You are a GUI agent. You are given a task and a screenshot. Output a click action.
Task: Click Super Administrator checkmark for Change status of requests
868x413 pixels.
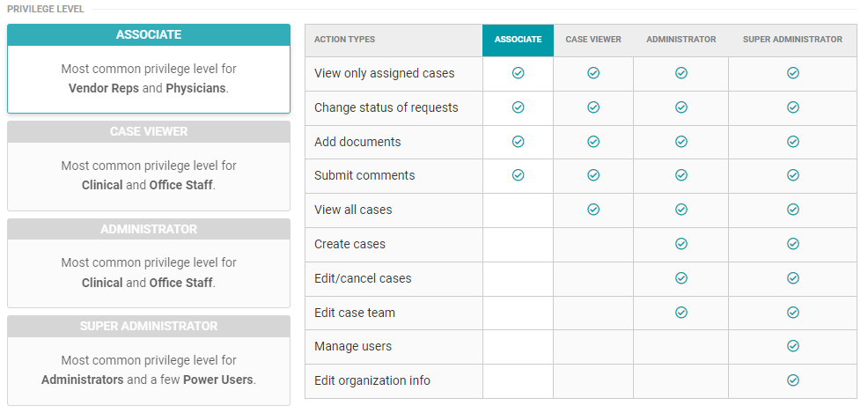(x=792, y=107)
